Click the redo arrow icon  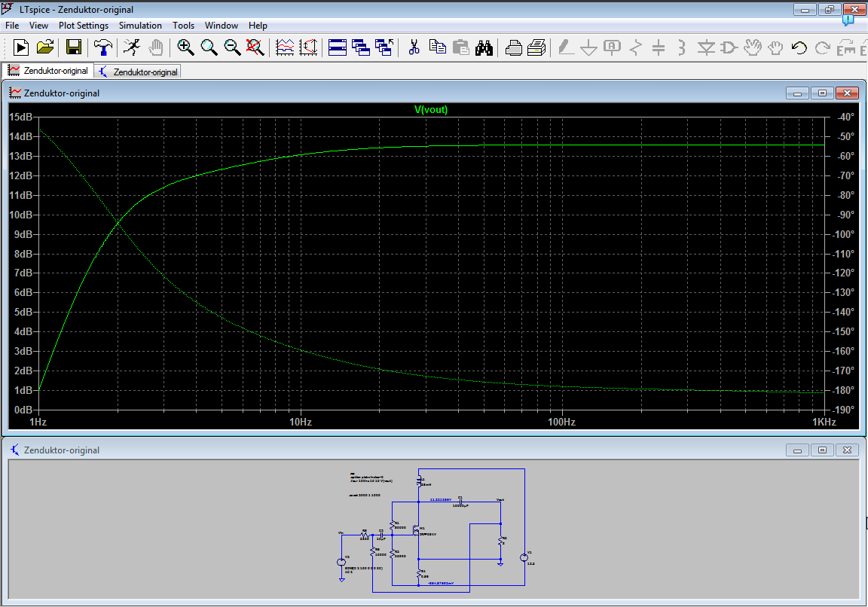[x=823, y=47]
